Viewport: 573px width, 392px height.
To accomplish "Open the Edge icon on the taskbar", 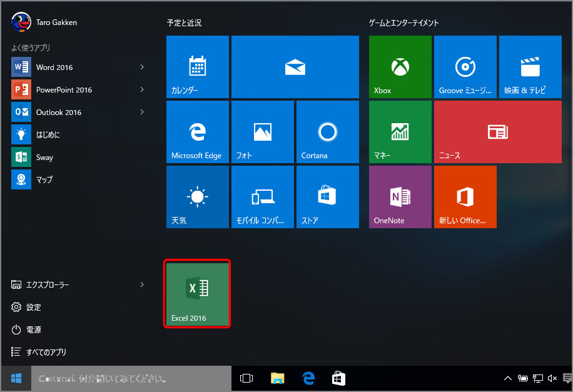I will click(308, 378).
